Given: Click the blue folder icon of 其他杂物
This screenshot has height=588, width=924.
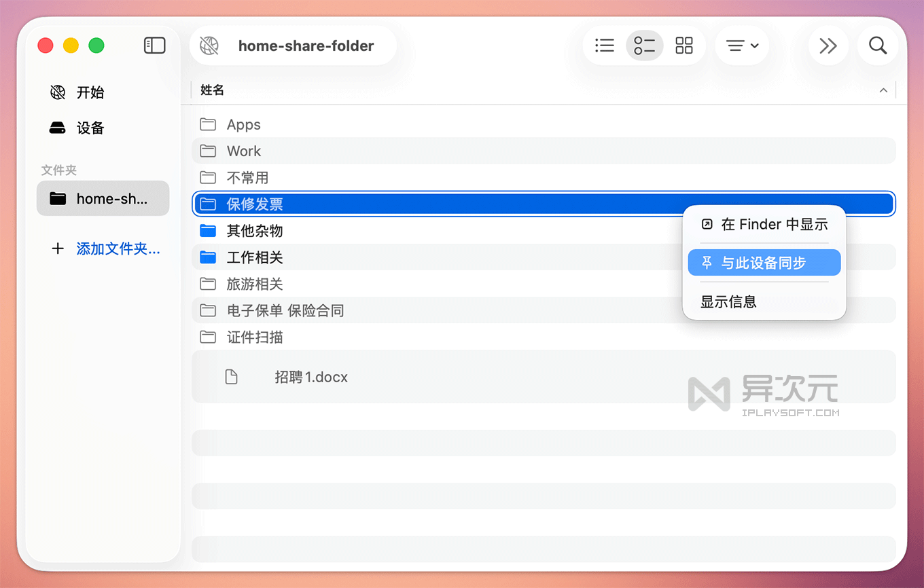Looking at the screenshot, I should click(x=208, y=231).
